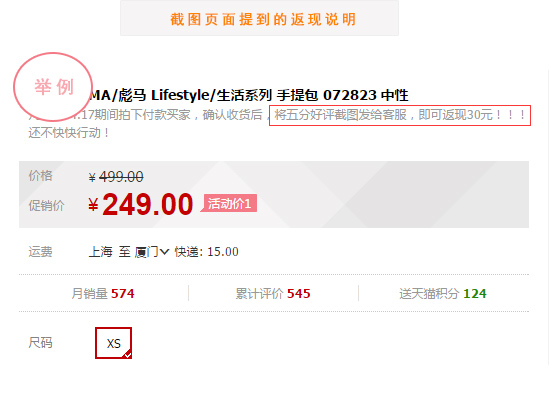Click the 价格 label
Image resolution: width=551 pixels, height=400 pixels.
click(40, 175)
